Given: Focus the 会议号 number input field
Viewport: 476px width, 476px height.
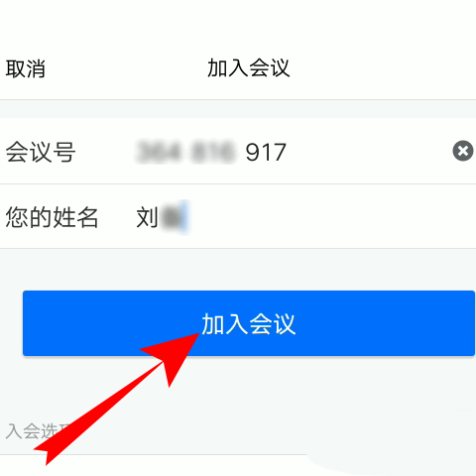Looking at the screenshot, I should coord(291,152).
